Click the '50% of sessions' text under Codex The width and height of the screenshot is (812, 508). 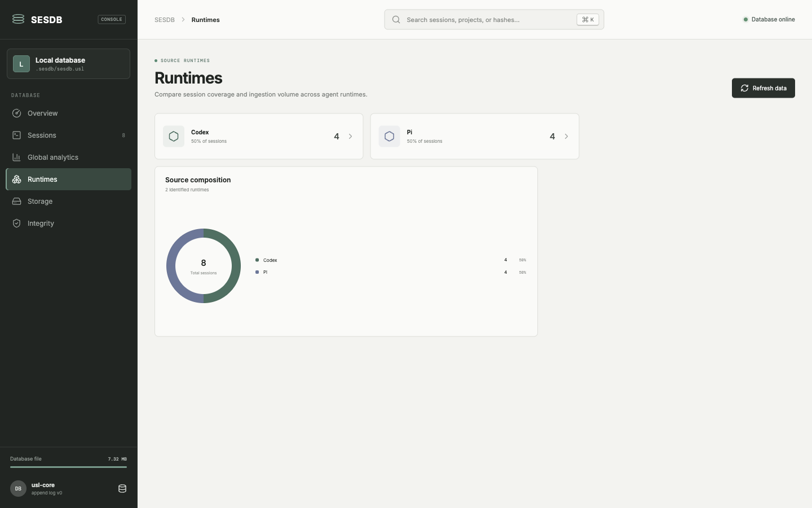[209, 141]
